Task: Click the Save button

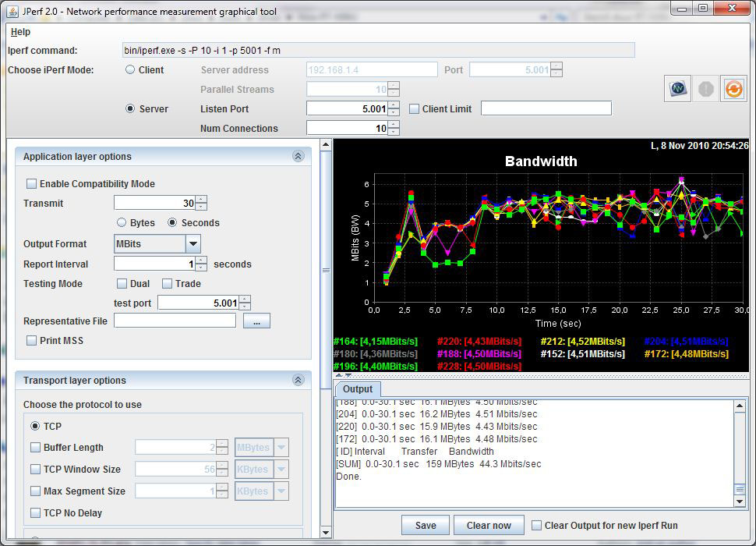Action: [426, 526]
